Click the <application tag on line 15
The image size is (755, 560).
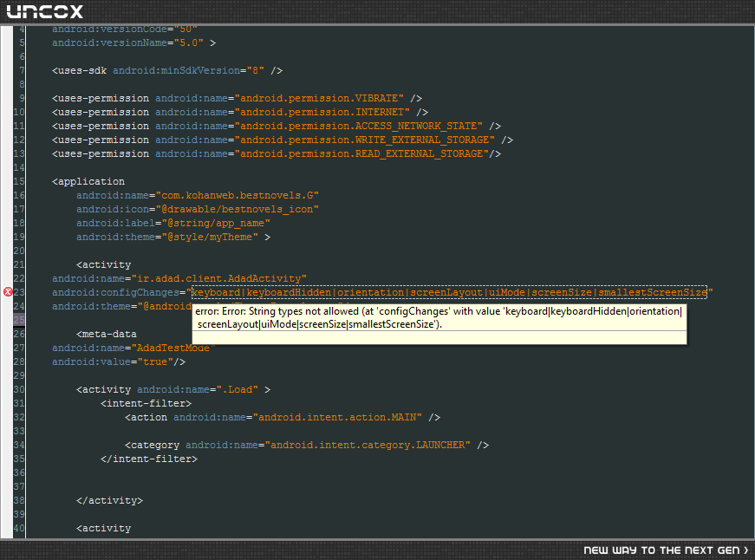[x=88, y=181]
